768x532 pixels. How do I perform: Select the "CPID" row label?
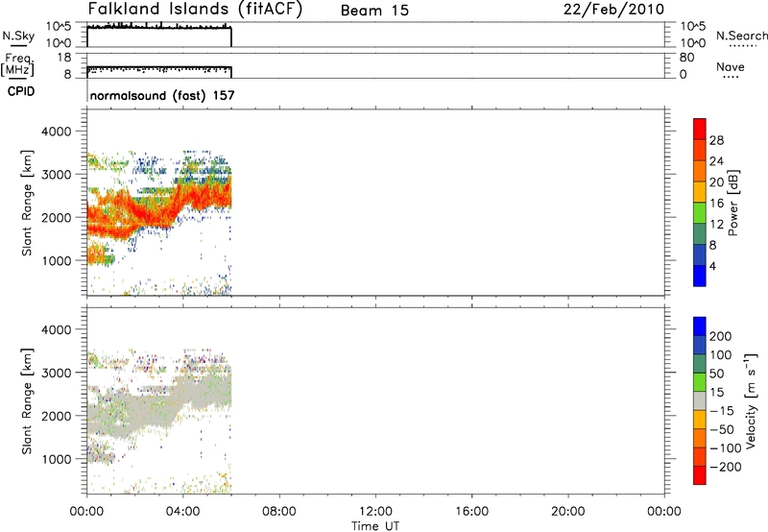click(21, 91)
